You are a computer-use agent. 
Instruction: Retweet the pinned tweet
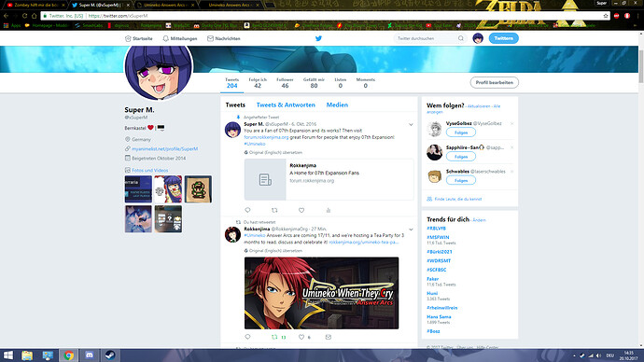(274, 210)
